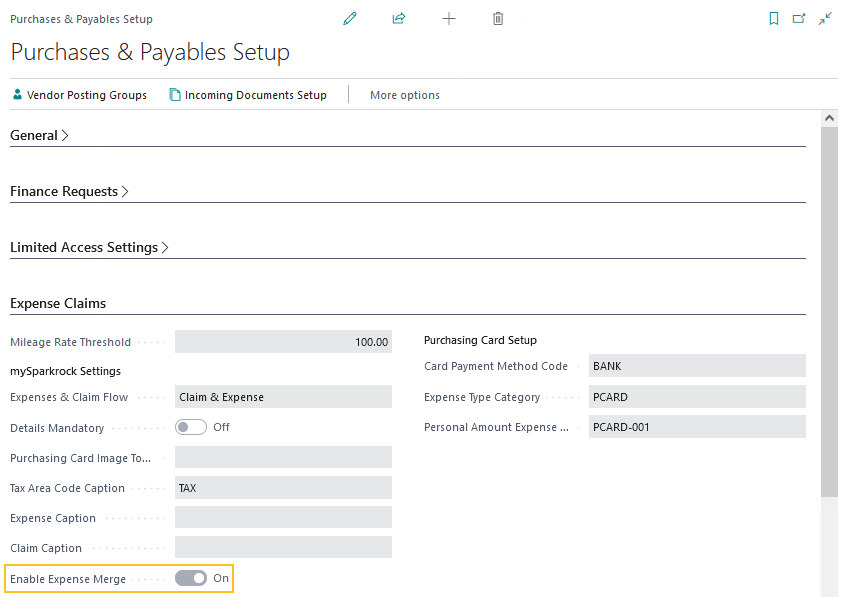Image resolution: width=849 pixels, height=597 pixels.
Task: Collapse the page with the shrink arrows icon
Action: click(824, 18)
